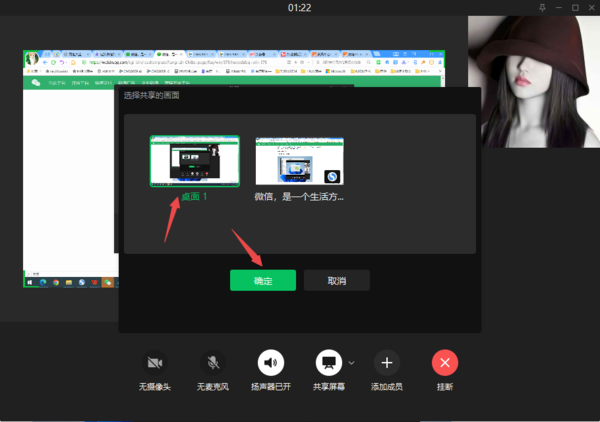Cancel the dialog with 取消 button
Screen dimensions: 600x422
337,281
